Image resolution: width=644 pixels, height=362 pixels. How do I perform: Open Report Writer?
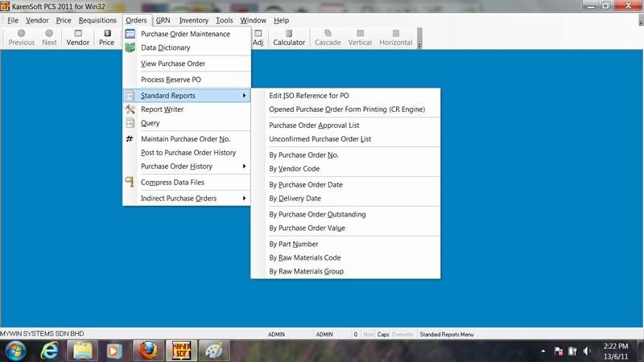[187, 109]
